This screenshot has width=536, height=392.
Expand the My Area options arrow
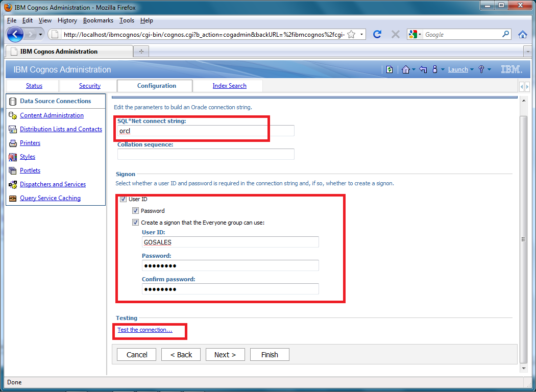[443, 69]
